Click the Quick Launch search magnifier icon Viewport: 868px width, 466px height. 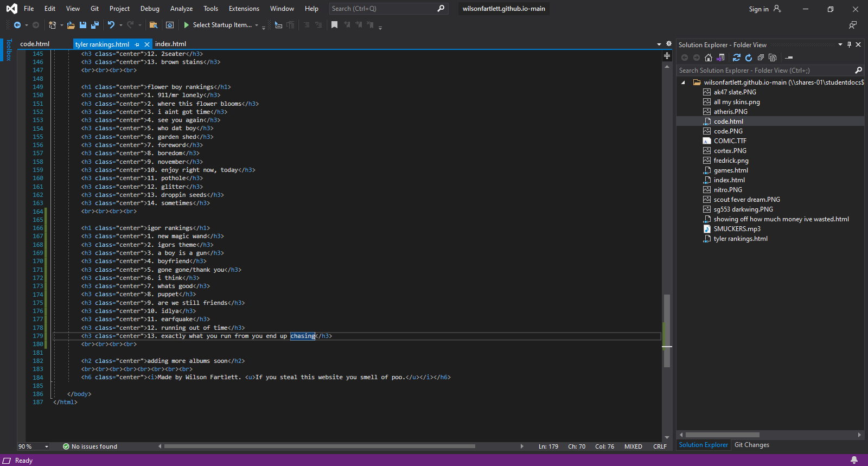(441, 9)
